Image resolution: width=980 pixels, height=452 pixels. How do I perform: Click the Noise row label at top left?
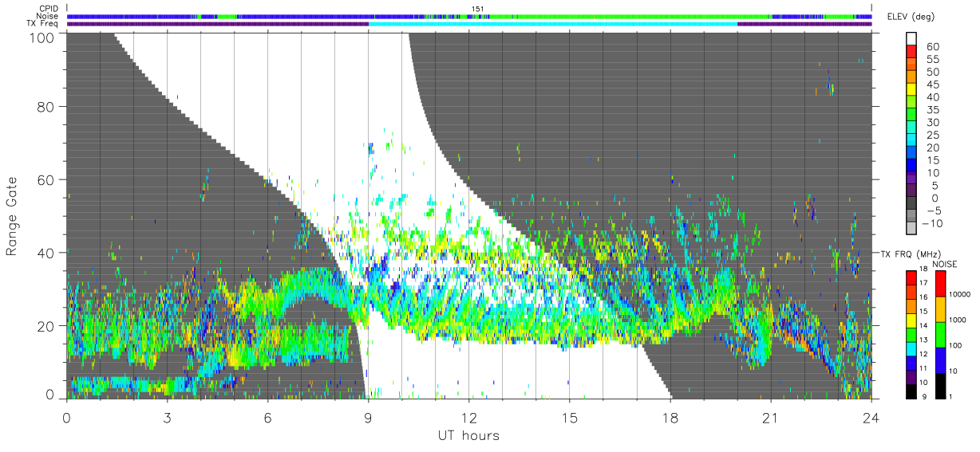pyautogui.click(x=49, y=16)
